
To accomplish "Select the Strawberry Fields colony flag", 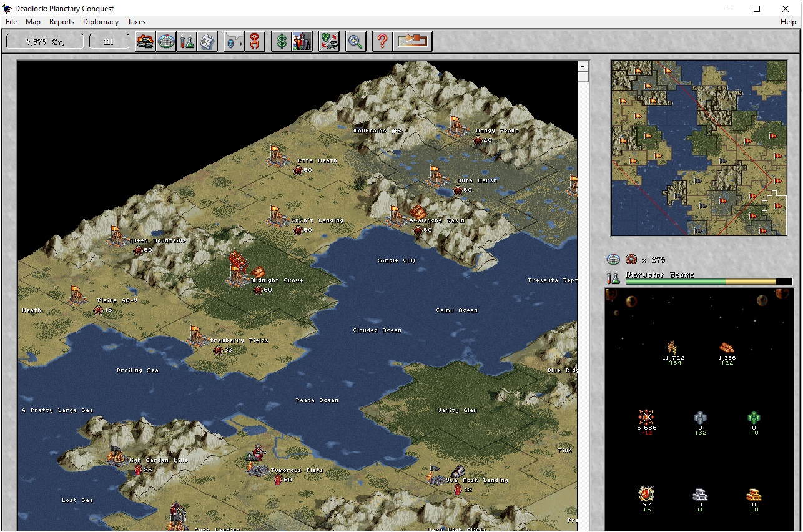I will pos(196,336).
